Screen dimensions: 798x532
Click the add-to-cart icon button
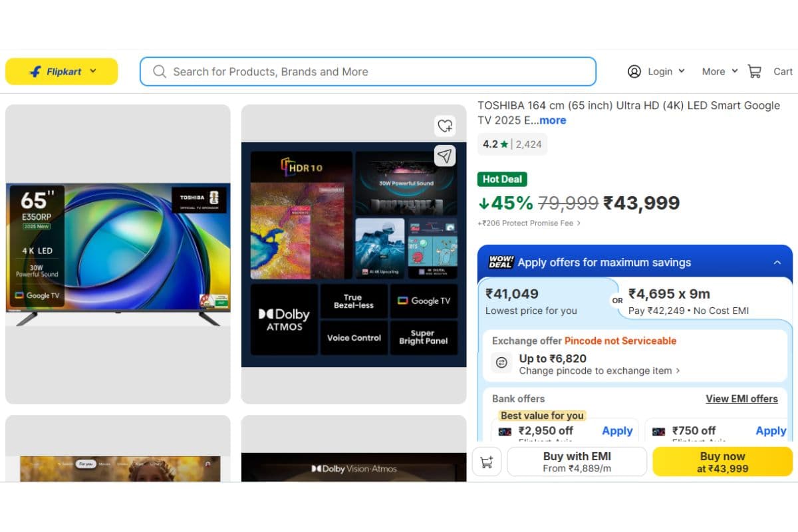pos(487,462)
